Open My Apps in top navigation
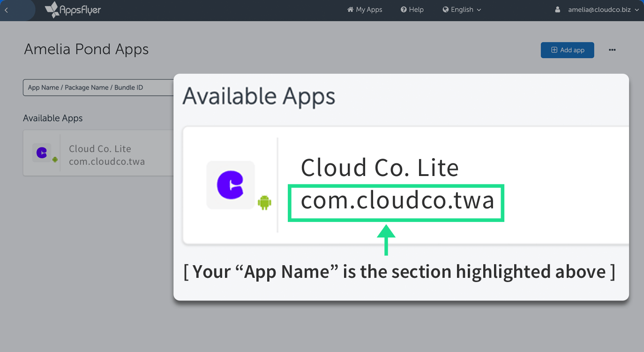This screenshot has width=644, height=352. (x=365, y=9)
